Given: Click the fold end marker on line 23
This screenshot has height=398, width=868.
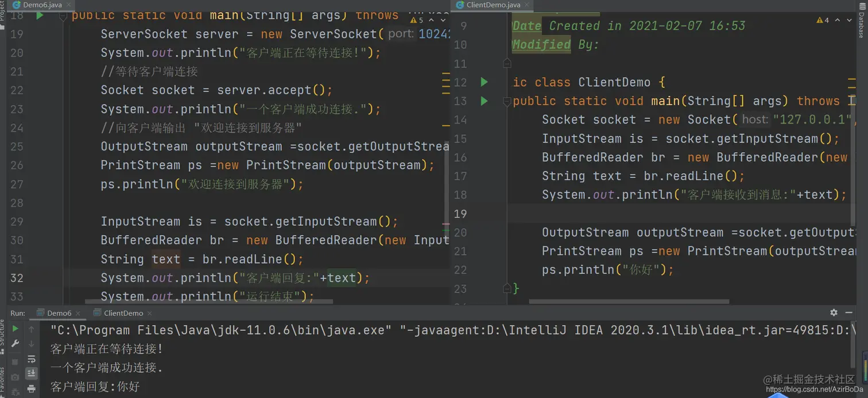Looking at the screenshot, I should [506, 288].
